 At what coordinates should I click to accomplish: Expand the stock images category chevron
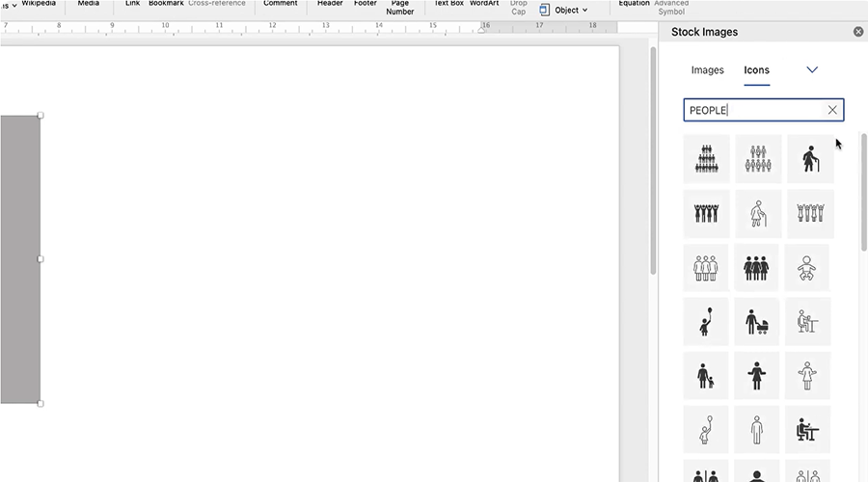tap(812, 70)
